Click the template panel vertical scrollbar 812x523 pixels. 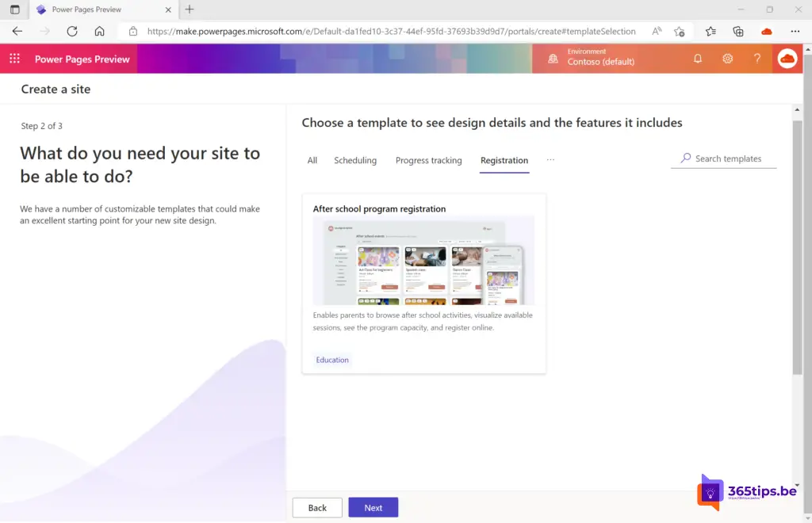pyautogui.click(x=797, y=247)
